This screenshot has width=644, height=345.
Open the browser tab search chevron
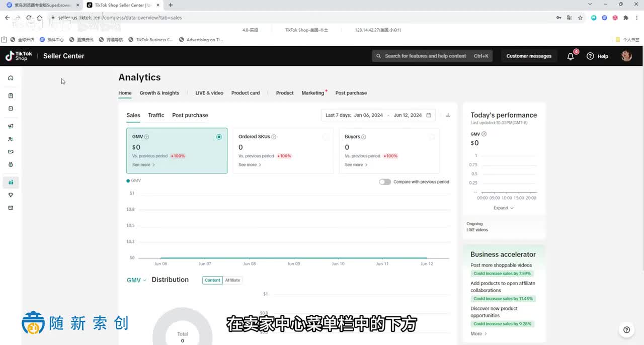tap(590, 5)
